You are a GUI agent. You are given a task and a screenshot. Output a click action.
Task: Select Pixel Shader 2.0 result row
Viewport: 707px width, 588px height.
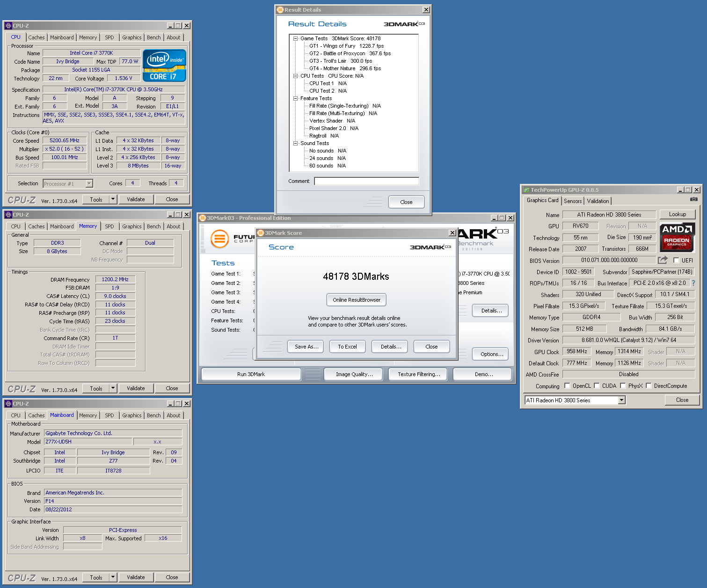click(334, 128)
